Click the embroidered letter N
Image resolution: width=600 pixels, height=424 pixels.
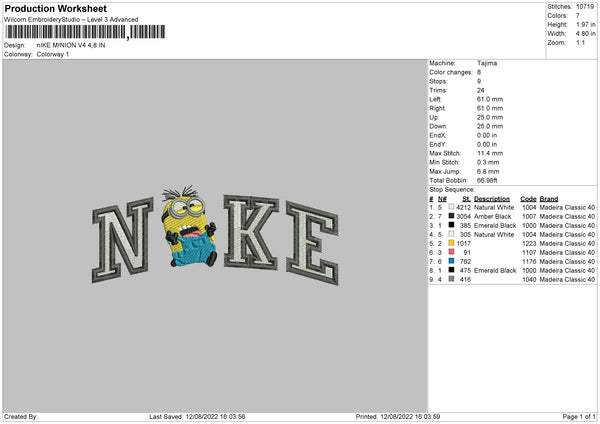point(122,240)
